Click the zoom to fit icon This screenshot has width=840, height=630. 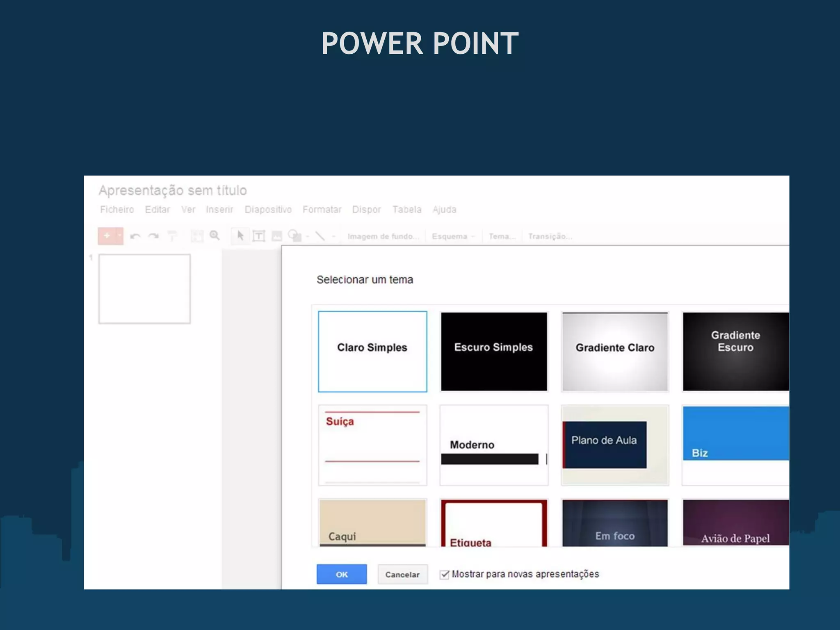197,236
